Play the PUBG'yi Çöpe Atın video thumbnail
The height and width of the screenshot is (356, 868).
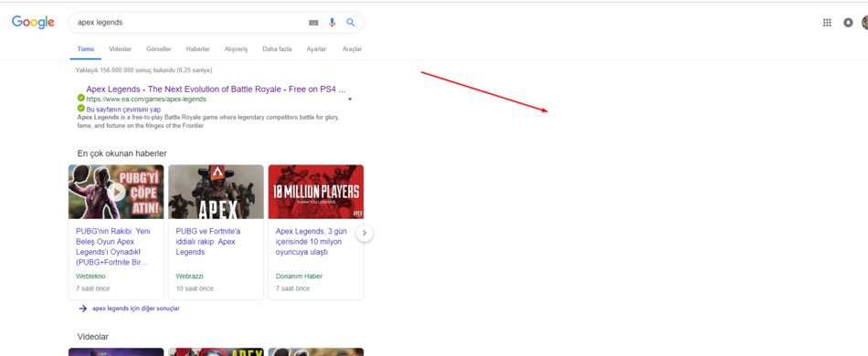(x=116, y=192)
